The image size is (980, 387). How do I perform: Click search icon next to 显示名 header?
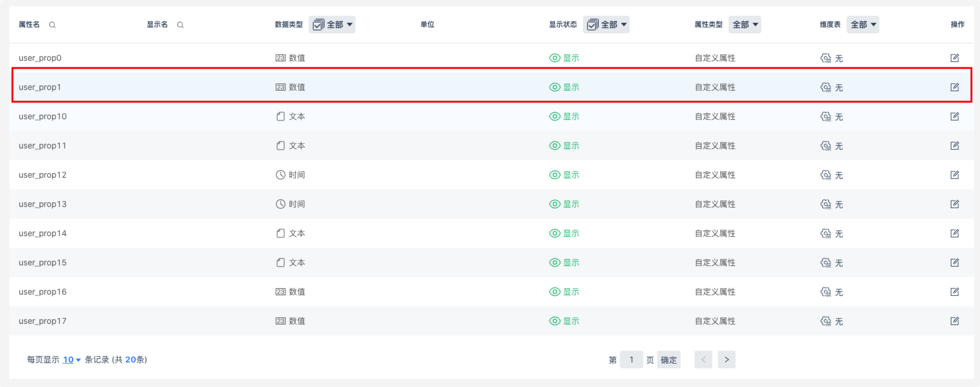tap(180, 25)
